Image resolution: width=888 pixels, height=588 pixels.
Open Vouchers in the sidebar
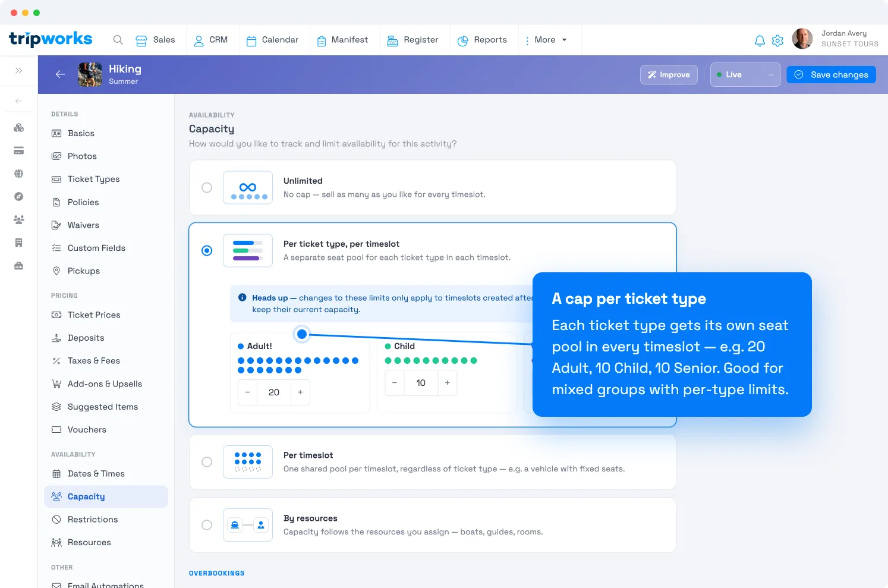pyautogui.click(x=106, y=430)
